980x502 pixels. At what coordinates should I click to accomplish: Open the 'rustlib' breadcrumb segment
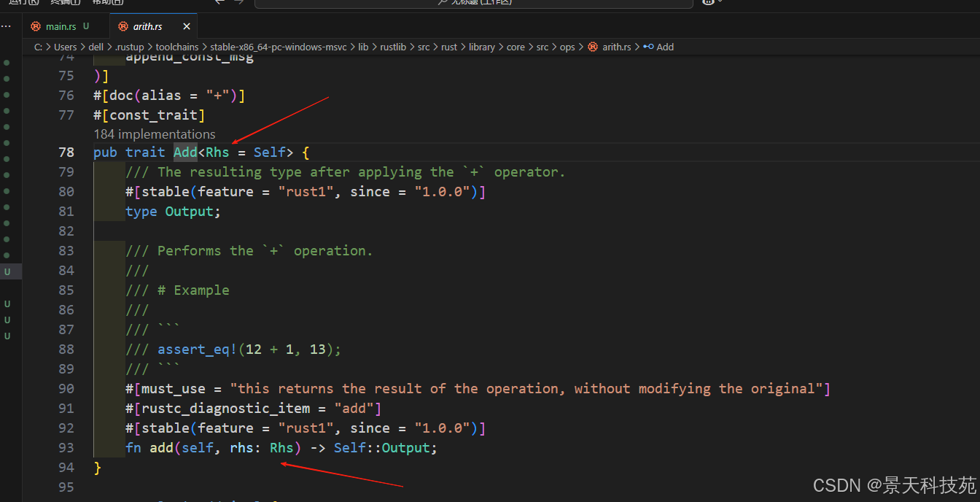(393, 47)
